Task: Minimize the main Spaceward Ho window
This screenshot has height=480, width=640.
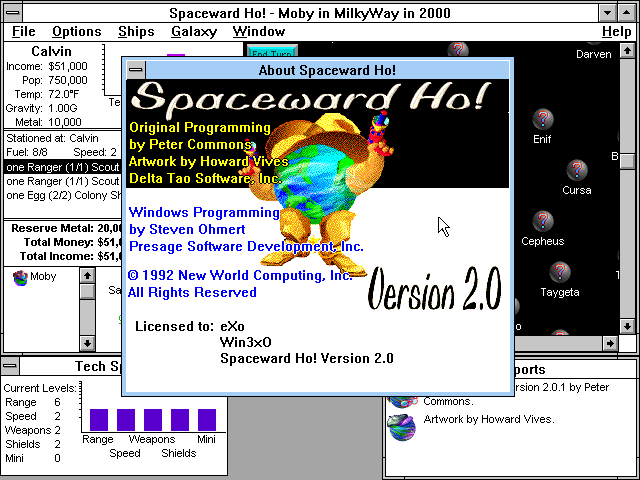Action: (607, 13)
